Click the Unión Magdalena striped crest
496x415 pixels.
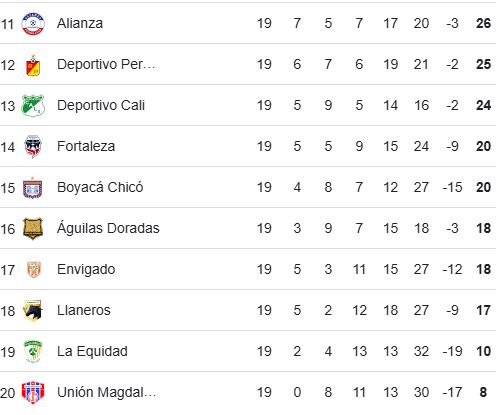point(33,392)
